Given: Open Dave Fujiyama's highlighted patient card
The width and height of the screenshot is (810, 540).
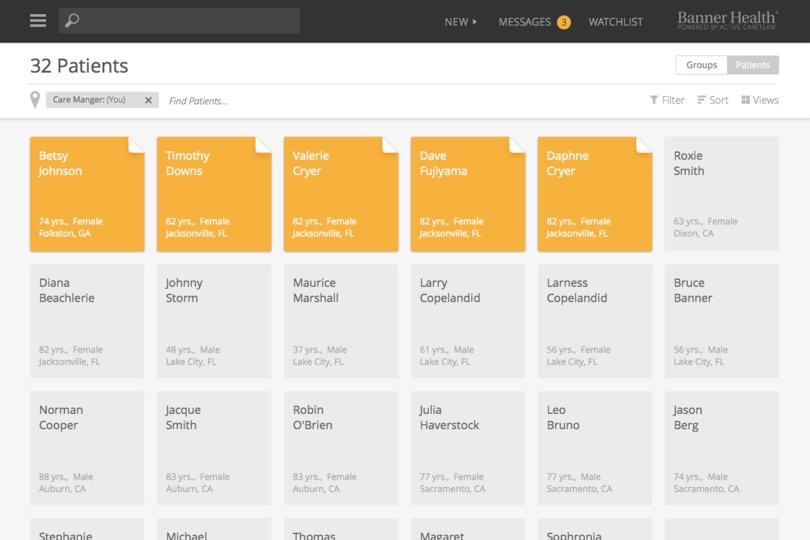Looking at the screenshot, I should tap(467, 194).
